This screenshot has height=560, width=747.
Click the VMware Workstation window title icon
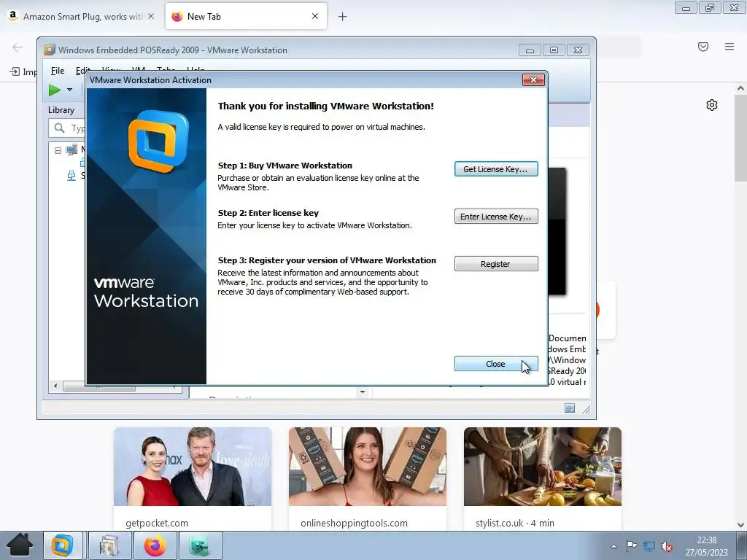pyautogui.click(x=50, y=50)
